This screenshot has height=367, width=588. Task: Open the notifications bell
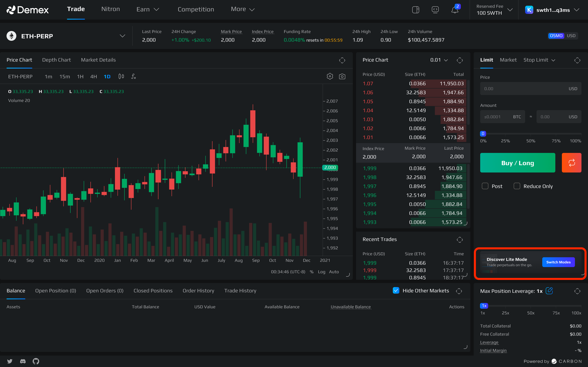tap(455, 10)
